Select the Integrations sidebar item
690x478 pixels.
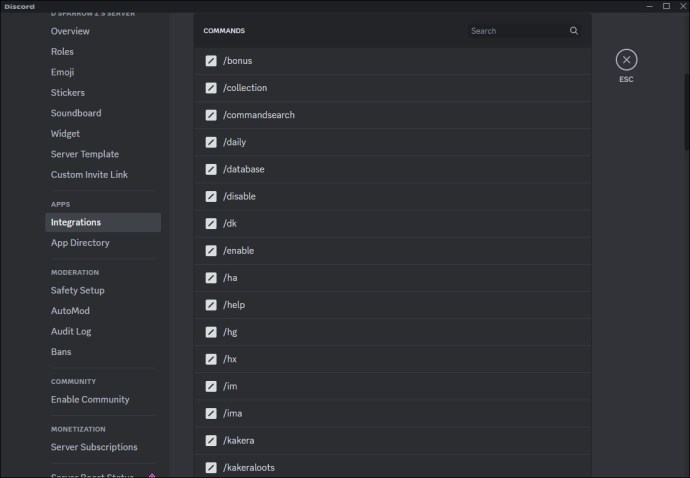pos(103,222)
